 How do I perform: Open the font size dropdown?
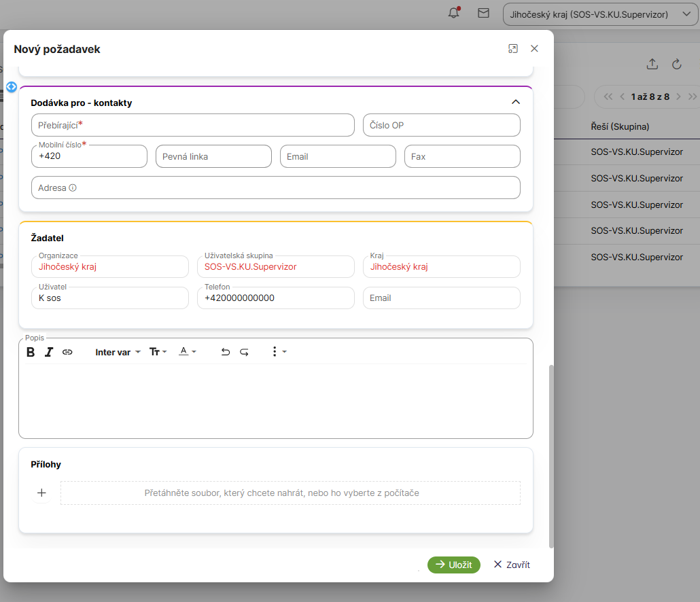(x=158, y=352)
